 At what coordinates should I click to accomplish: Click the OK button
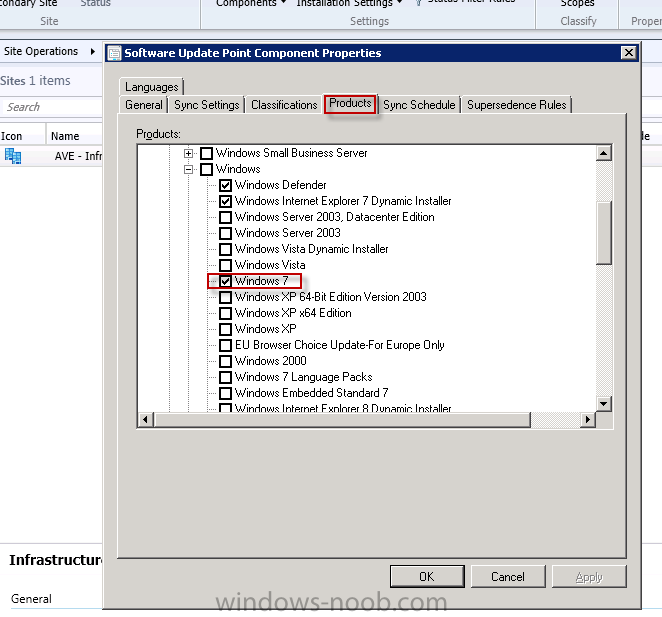427,577
